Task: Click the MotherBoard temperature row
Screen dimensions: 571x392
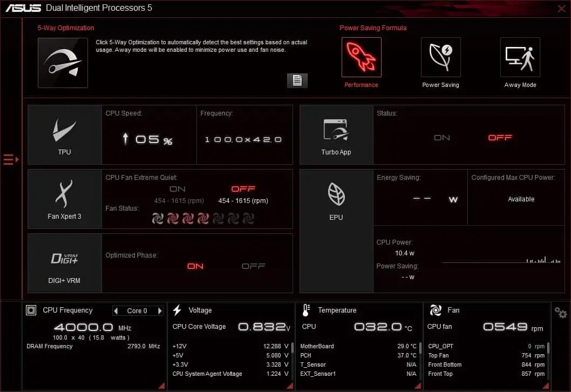Action: pos(358,346)
